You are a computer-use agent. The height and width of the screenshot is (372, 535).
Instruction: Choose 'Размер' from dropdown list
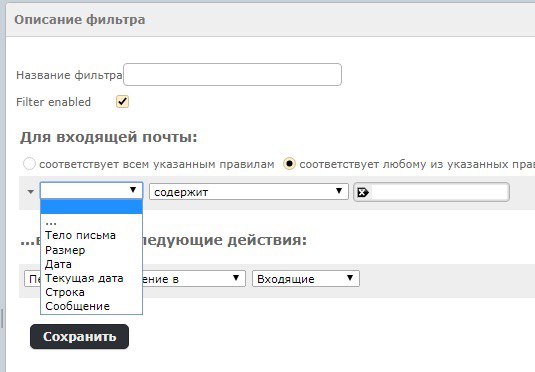click(91, 250)
